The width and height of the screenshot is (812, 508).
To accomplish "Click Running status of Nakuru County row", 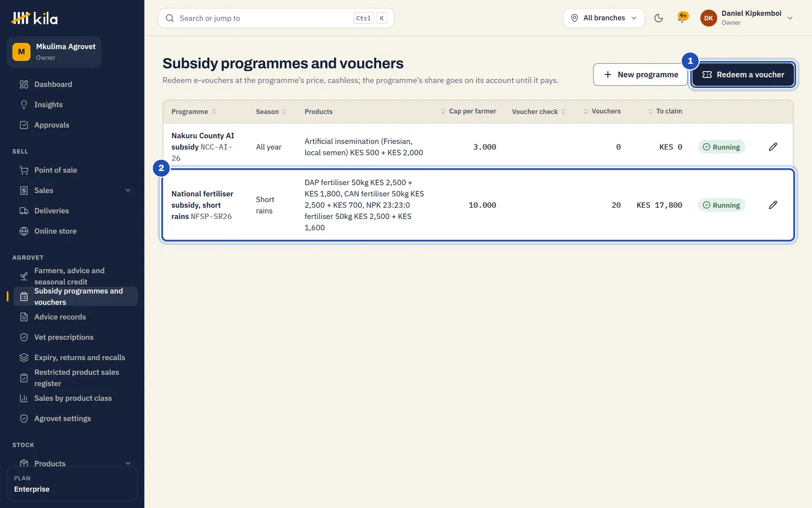I will point(721,147).
